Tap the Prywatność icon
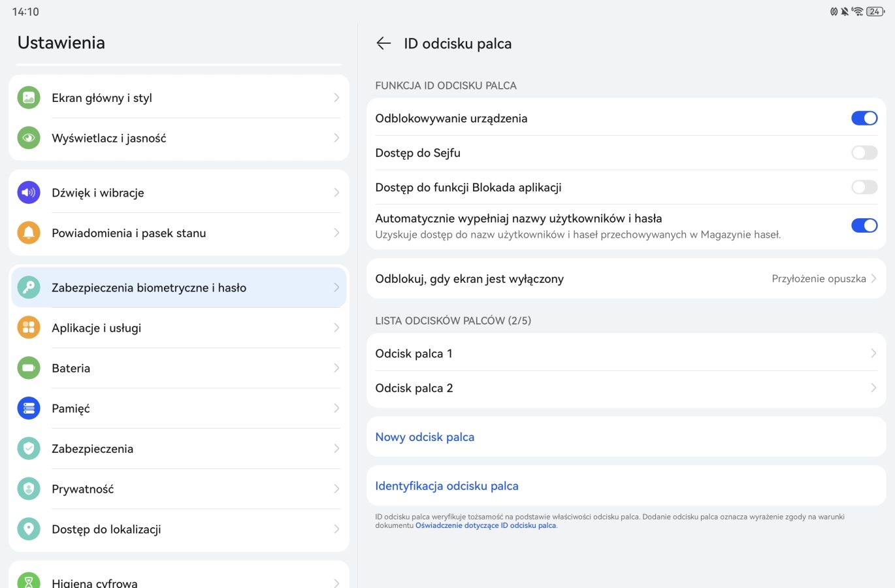The image size is (895, 588). [29, 489]
